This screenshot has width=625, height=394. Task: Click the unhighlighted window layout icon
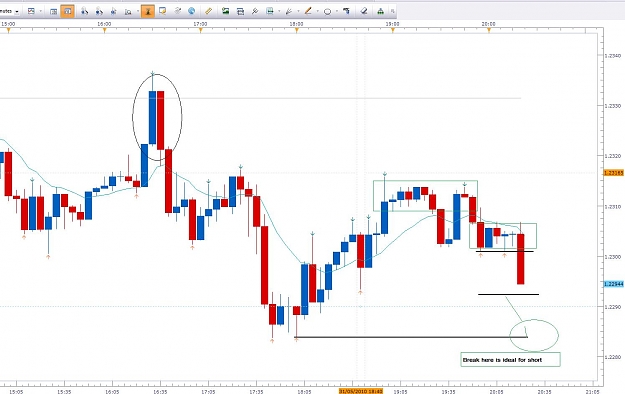point(53,12)
